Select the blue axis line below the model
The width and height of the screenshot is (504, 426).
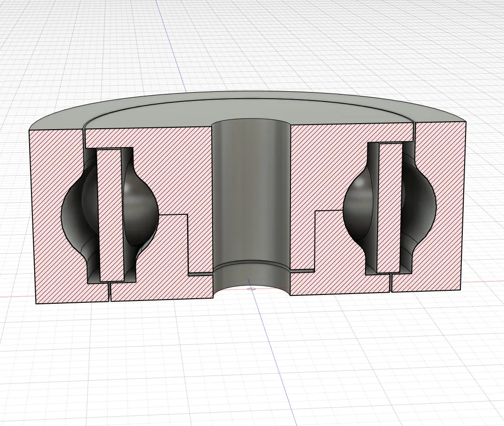tap(273, 353)
